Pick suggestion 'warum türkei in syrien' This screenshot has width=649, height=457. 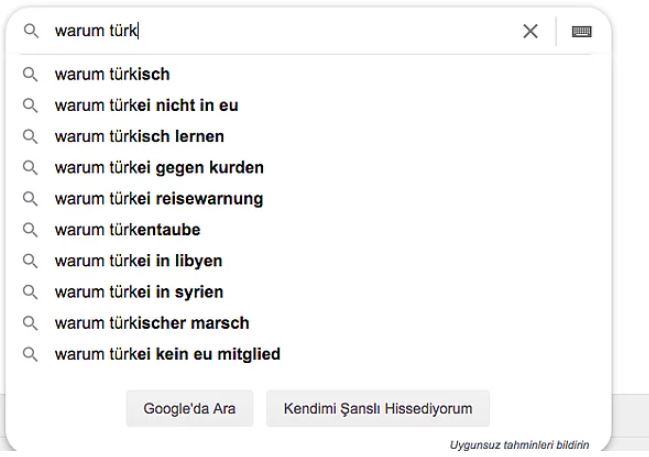(138, 292)
